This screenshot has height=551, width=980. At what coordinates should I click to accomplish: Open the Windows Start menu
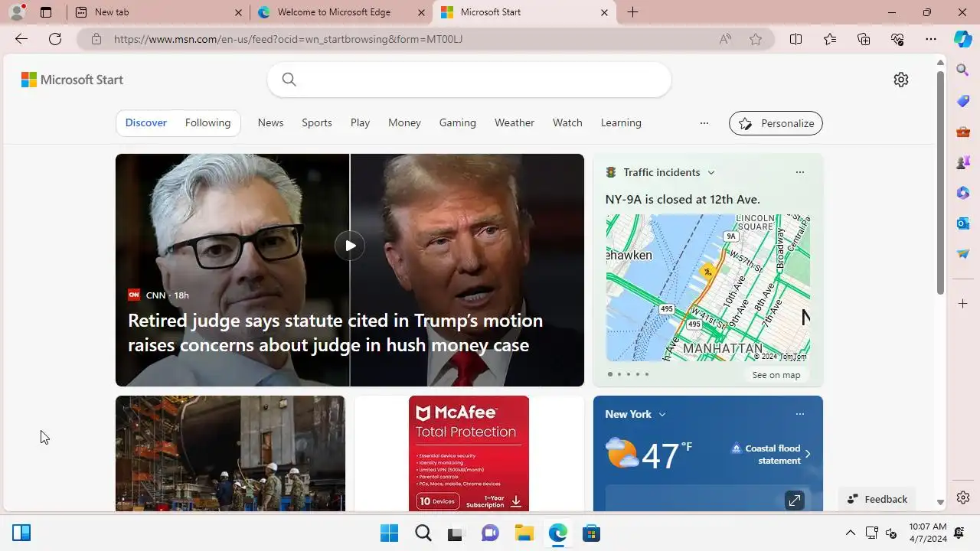(x=389, y=533)
